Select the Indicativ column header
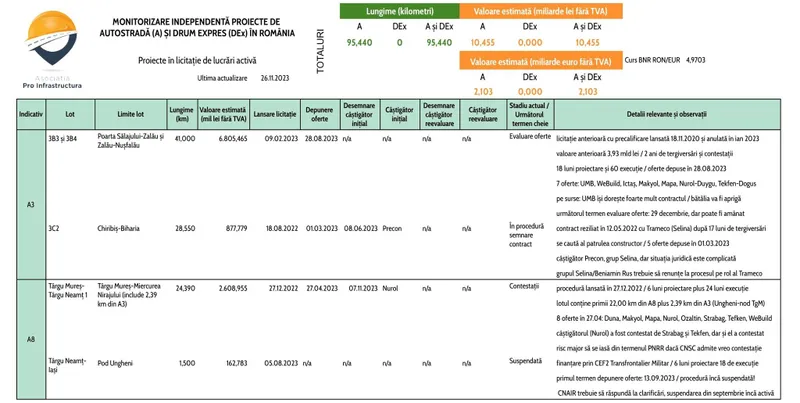Screen dimensions: 800x403 (x=29, y=114)
